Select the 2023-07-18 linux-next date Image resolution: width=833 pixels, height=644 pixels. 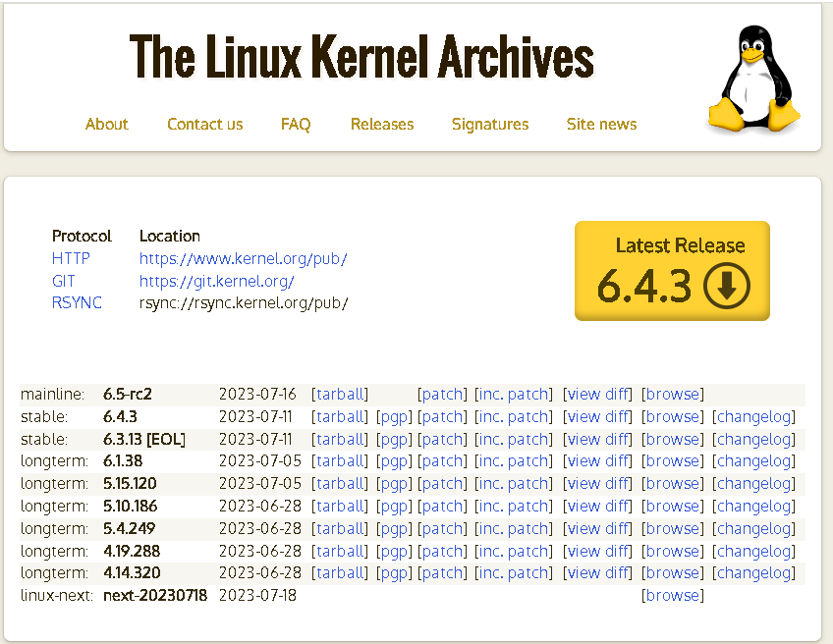pyautogui.click(x=257, y=596)
